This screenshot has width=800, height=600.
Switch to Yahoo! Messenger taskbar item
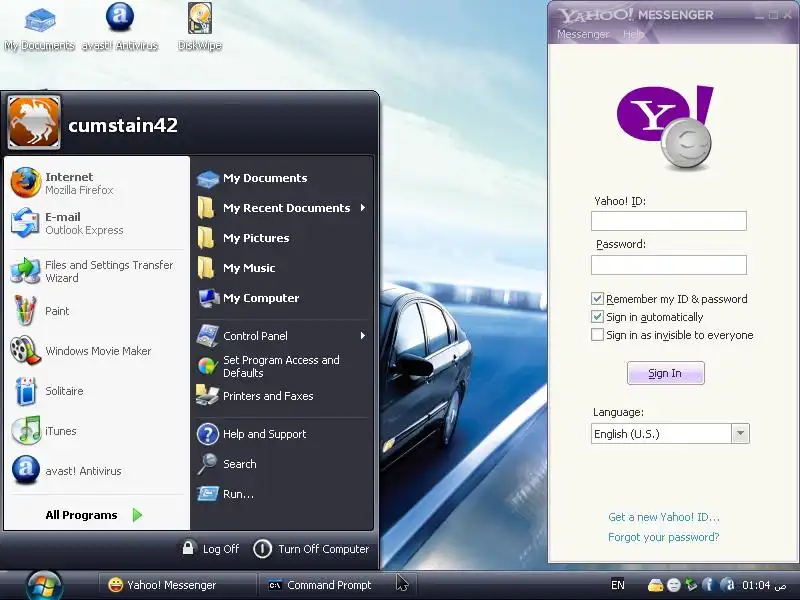click(176, 585)
